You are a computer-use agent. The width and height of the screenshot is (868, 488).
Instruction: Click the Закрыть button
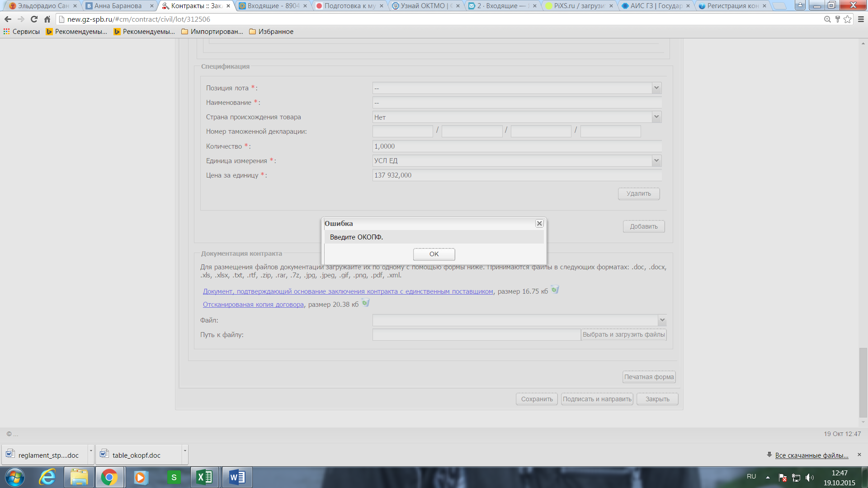[657, 399]
